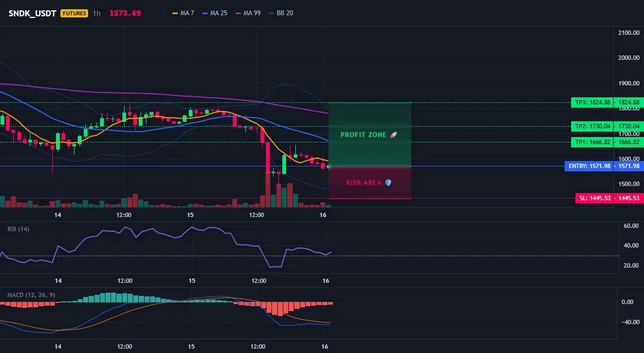644x353 pixels.
Task: Click date 16 on main chart axis
Action: pos(323,215)
